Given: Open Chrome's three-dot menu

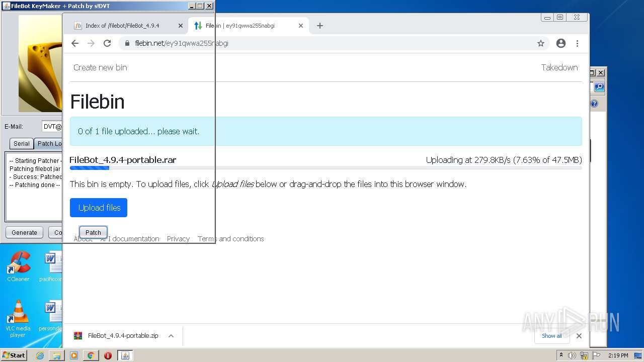Looking at the screenshot, I should click(577, 43).
